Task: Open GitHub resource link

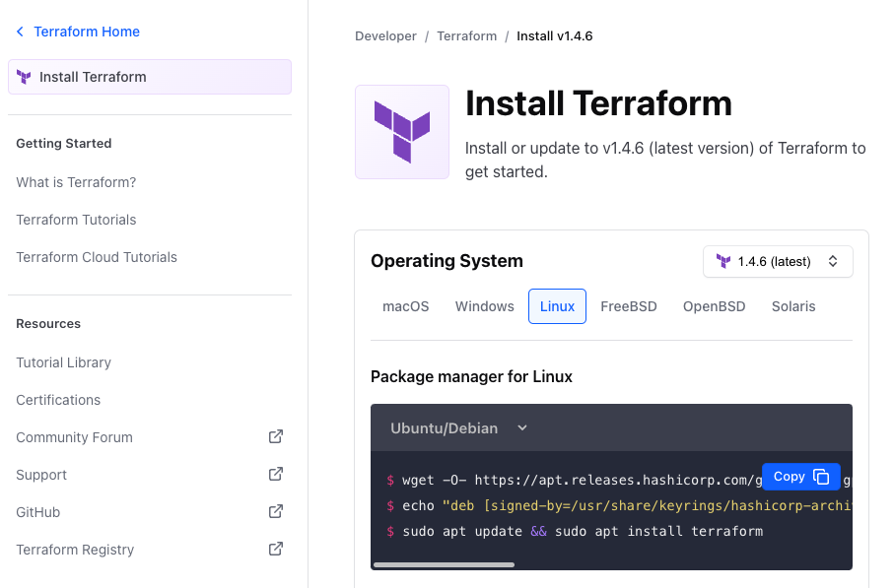Action: click(x=37, y=512)
